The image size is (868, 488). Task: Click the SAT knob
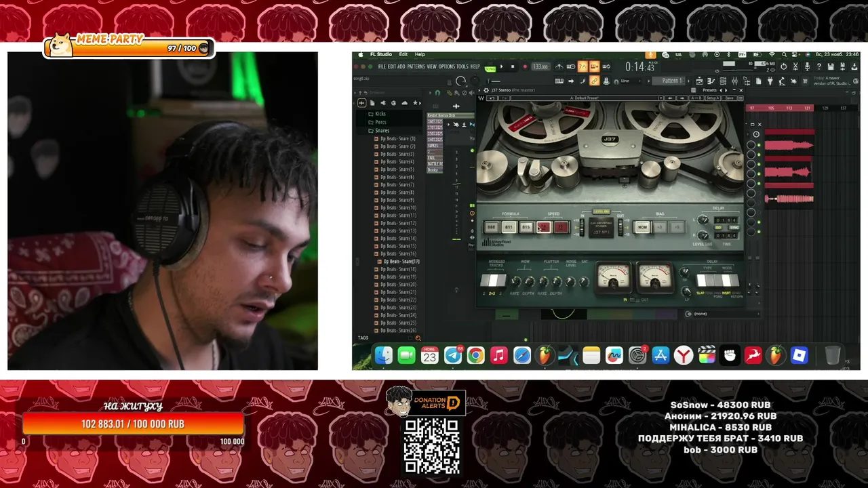(583, 281)
